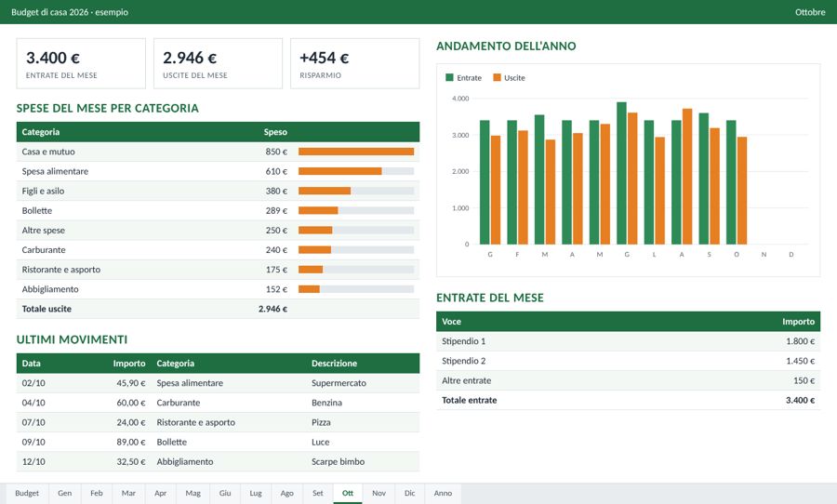Click the 60,00 € Carburante transaction amount
Image resolution: width=837 pixels, height=504 pixels.
click(x=131, y=403)
